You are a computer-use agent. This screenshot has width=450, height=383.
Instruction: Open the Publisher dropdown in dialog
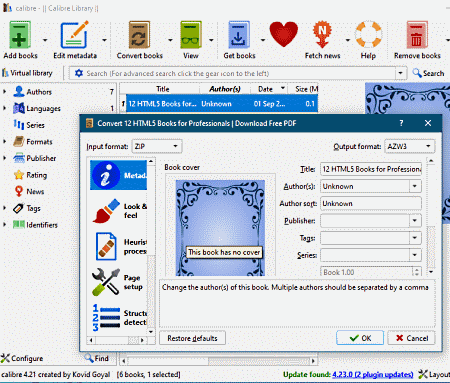coord(415,220)
